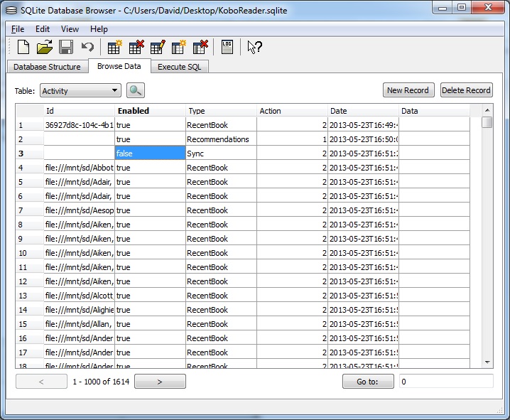Select the 'file:///mnt/sd/Abbot' Id cell
Viewport: 510px width, 420px height.
[80, 168]
